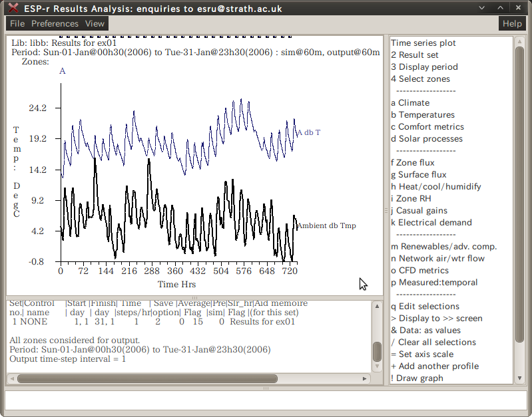
Task: Open the Preferences menu
Action: (55, 23)
